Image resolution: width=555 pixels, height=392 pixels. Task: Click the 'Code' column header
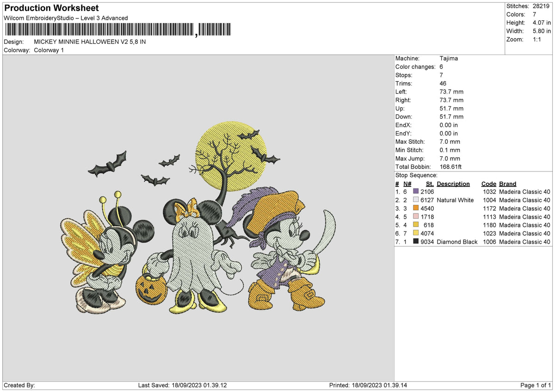(488, 184)
